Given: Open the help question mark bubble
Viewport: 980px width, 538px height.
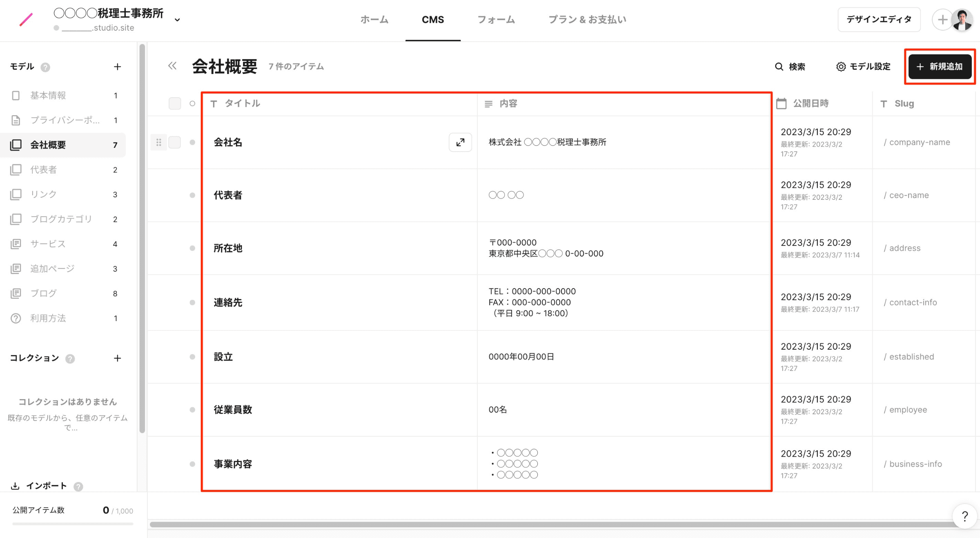Looking at the screenshot, I should (964, 516).
